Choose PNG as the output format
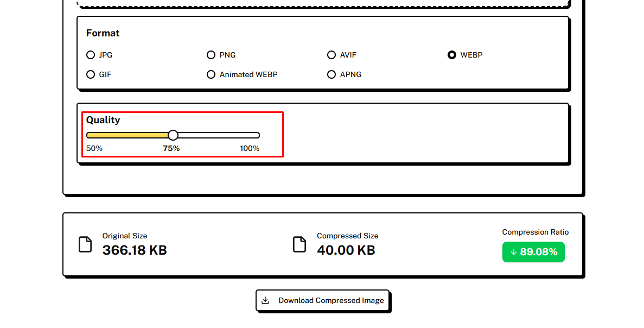The image size is (644, 328). coord(211,55)
